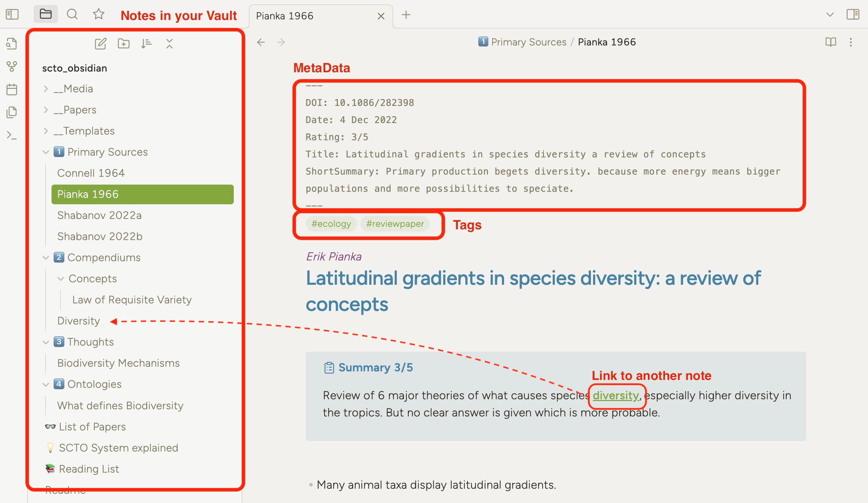The image size is (868, 503).
Task: Open the bookmarks star icon
Action: (99, 14)
